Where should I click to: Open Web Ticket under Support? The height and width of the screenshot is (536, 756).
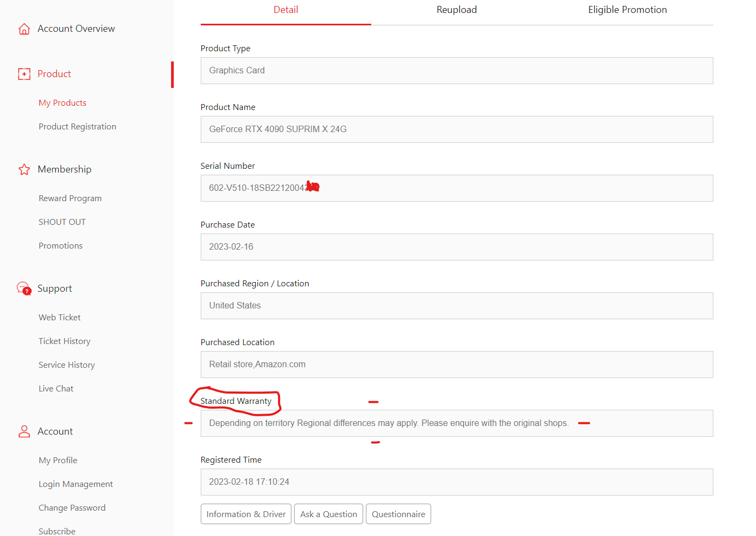(x=59, y=318)
